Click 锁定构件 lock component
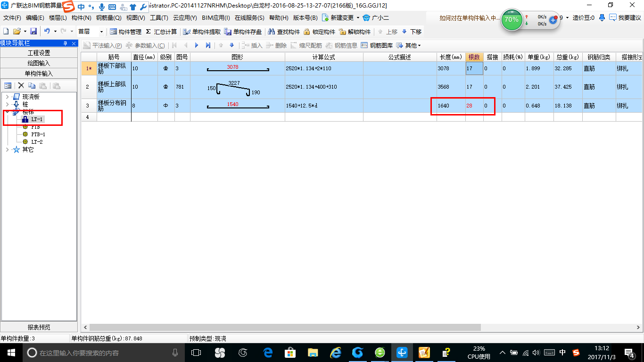The height and width of the screenshot is (362, 644). coord(319,32)
